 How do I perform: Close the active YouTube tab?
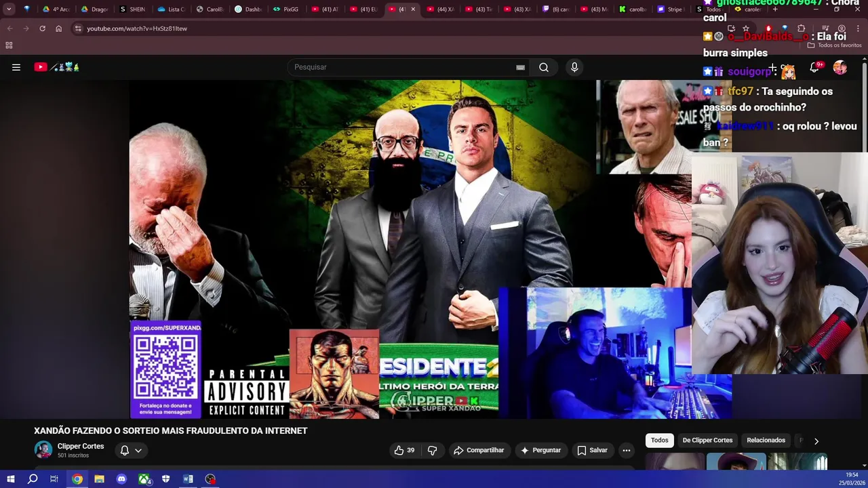coord(413,9)
